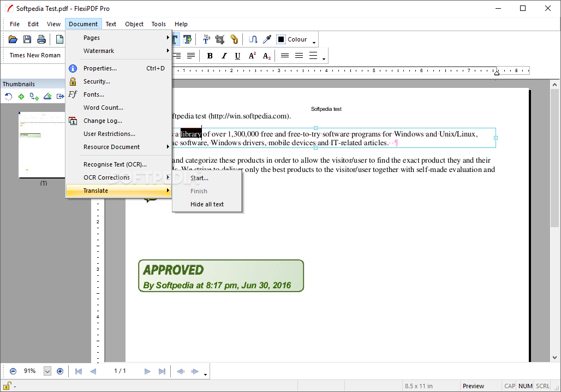
Task: Open zoom level dropdown
Action: 47,371
